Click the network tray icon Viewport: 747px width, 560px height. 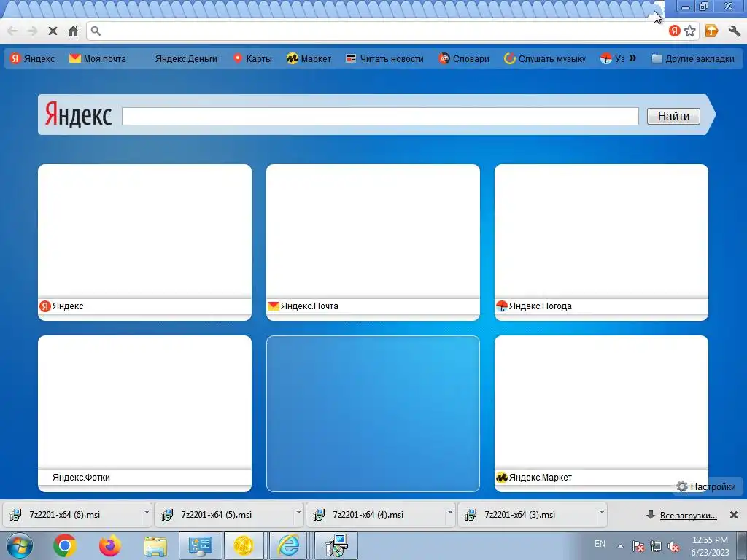(656, 546)
